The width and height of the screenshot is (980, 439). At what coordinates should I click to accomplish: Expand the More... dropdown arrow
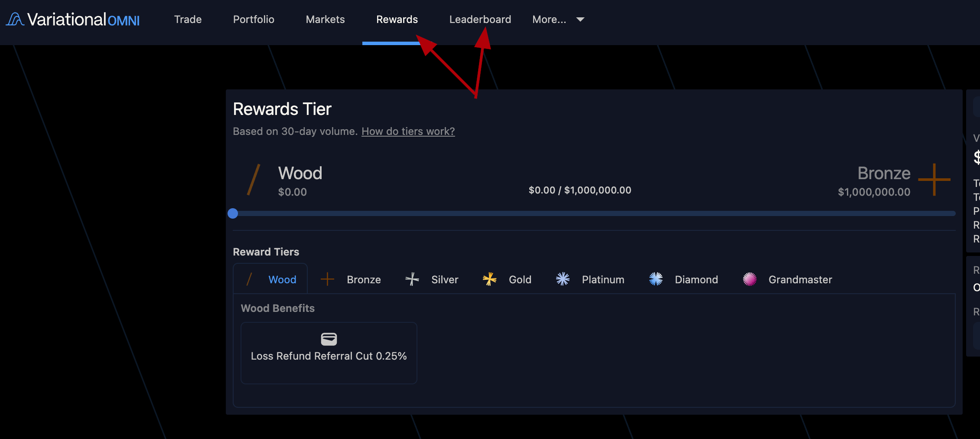pos(580,20)
